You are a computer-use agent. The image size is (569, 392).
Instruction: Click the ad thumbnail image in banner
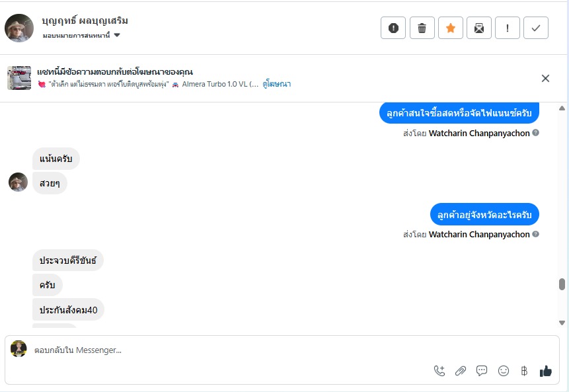coord(19,78)
